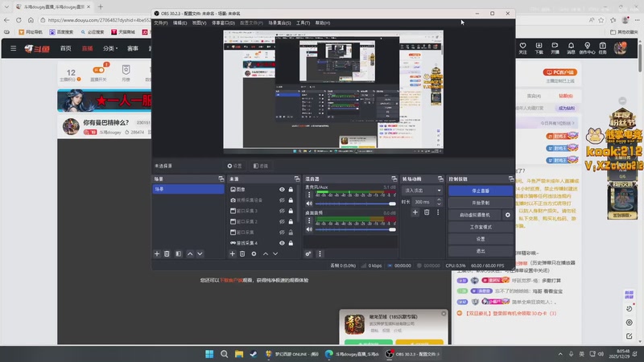Open the 视图(V) menu in OBS

pyautogui.click(x=199, y=23)
